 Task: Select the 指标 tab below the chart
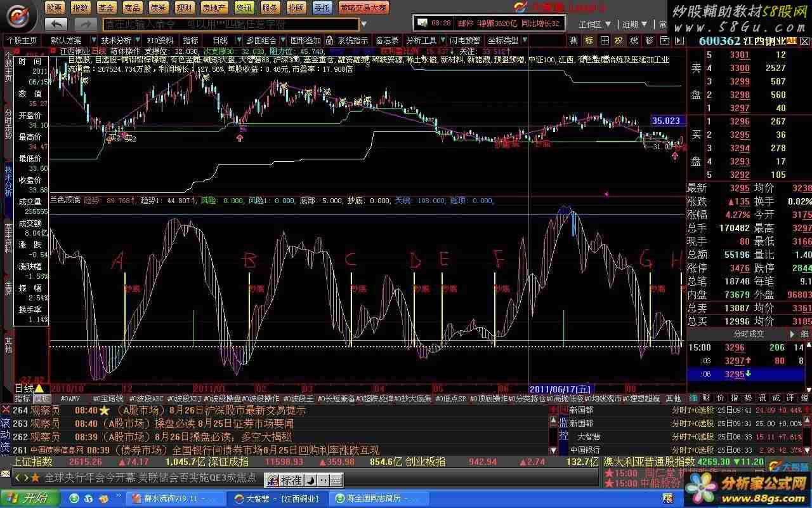coord(23,399)
